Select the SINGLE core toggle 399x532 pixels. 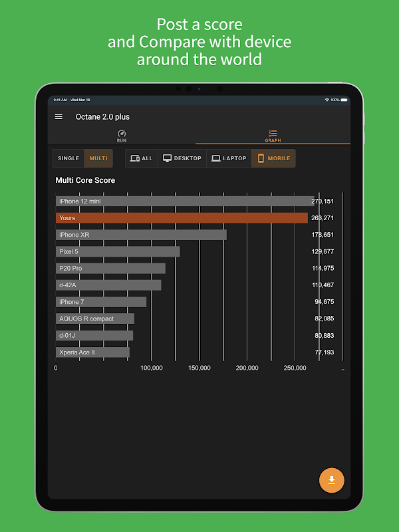click(68, 158)
